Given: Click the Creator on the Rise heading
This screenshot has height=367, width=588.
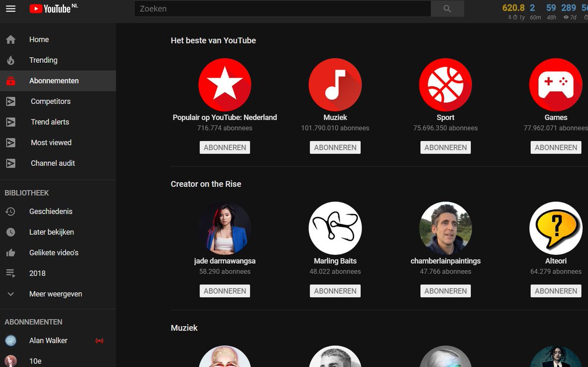Looking at the screenshot, I should click(x=206, y=184).
